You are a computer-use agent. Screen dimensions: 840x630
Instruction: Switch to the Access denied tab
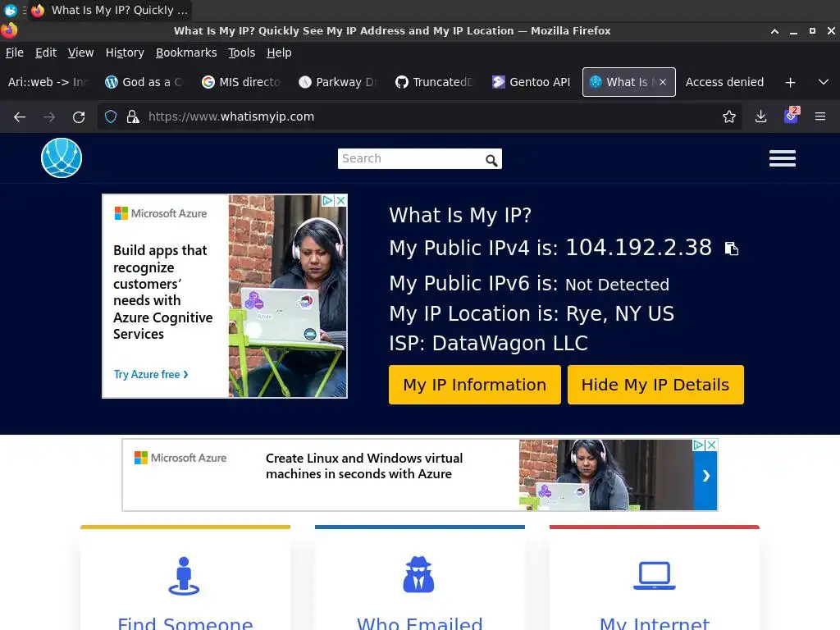[724, 82]
